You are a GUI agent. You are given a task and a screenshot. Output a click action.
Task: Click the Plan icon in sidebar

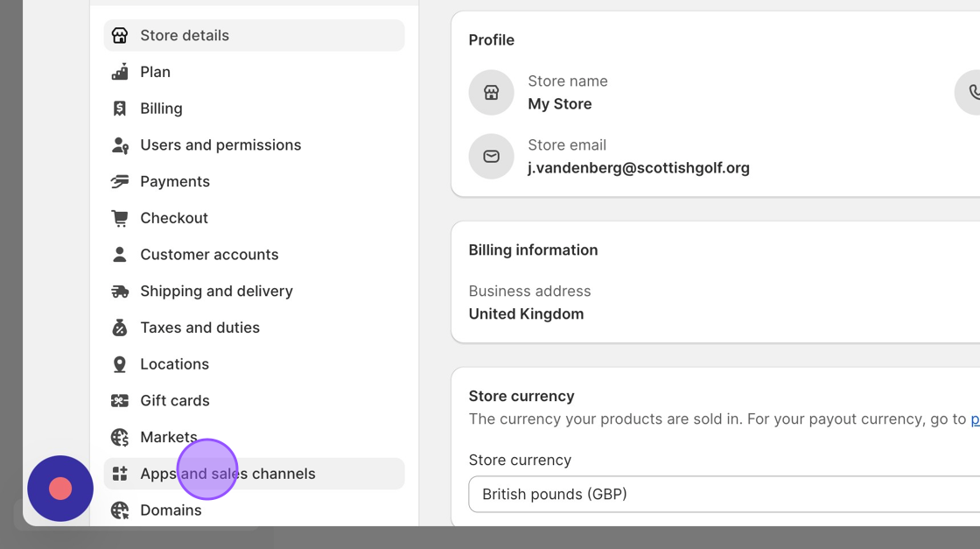(120, 72)
